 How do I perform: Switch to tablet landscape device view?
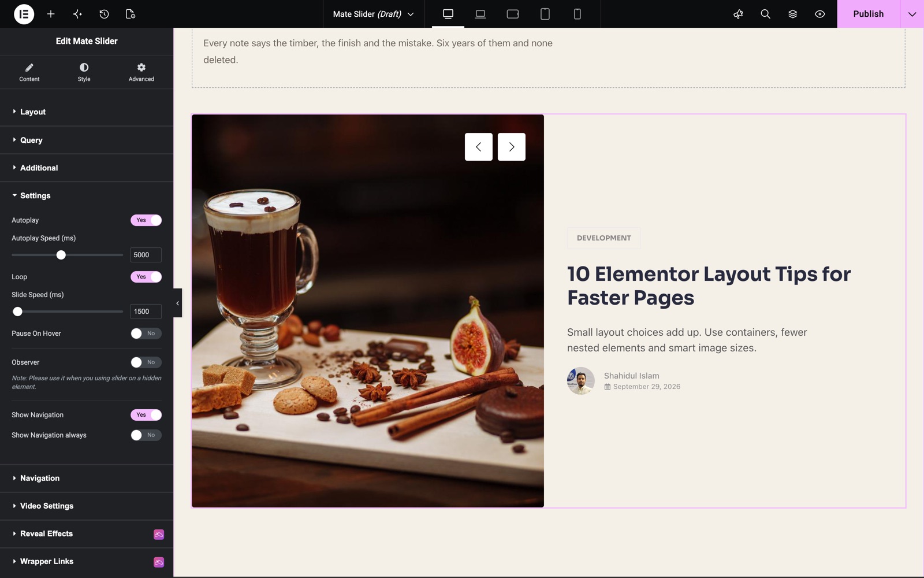pyautogui.click(x=513, y=14)
